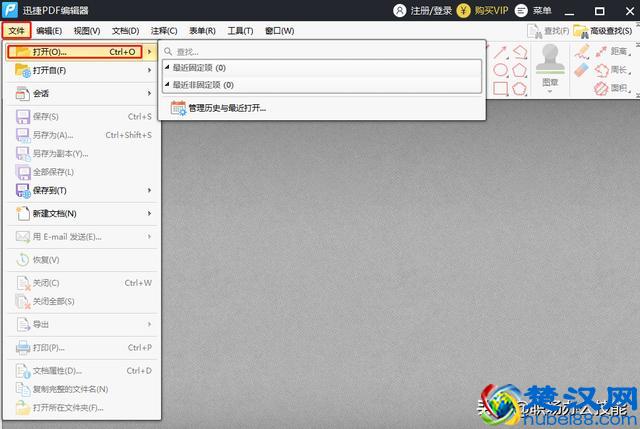Select the oval shape tool
640x429 pixels.
pyautogui.click(x=500, y=70)
